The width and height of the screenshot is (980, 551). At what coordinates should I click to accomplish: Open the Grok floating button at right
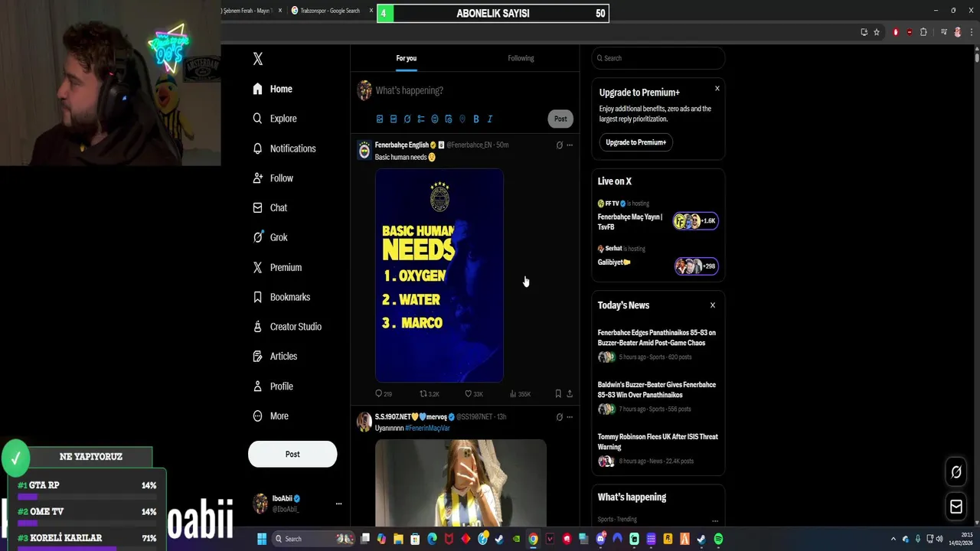tap(956, 472)
